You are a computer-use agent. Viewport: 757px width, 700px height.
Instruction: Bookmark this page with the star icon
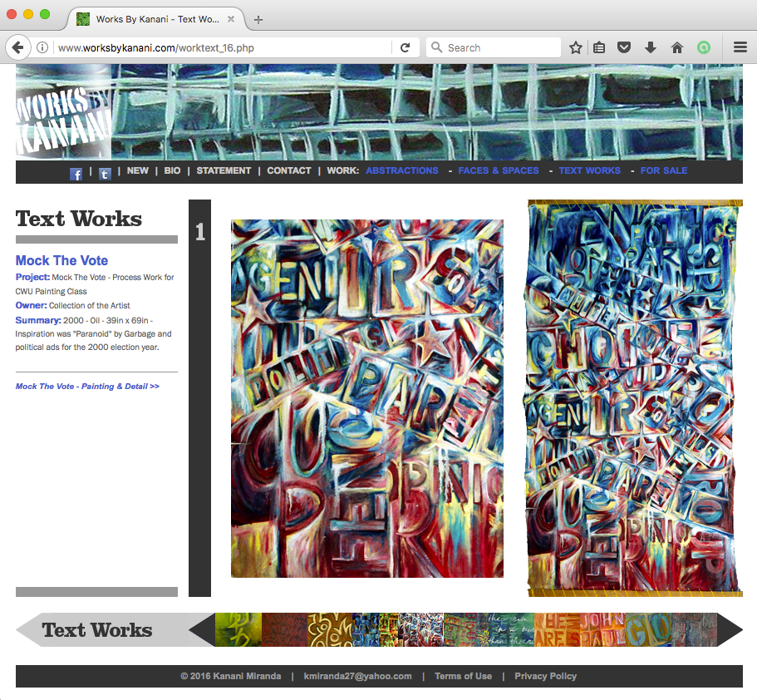click(x=576, y=47)
